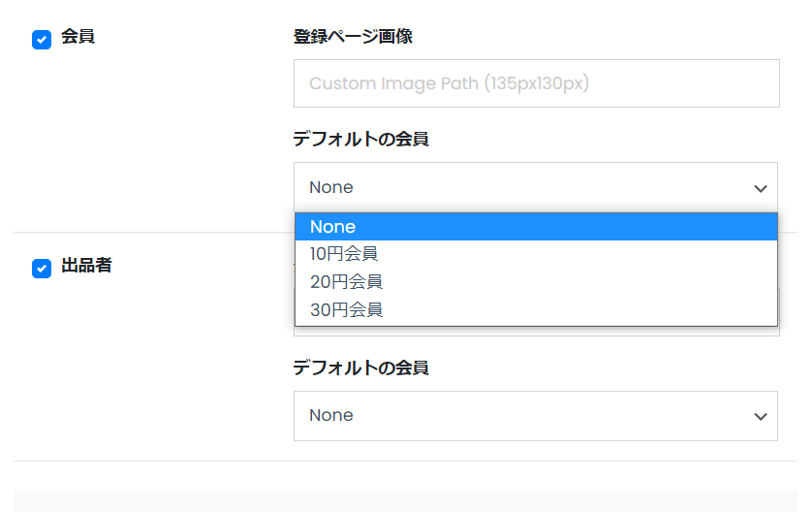Click the 登録ページ画像 field label
Viewport: 812px width, 512px height.
click(x=353, y=37)
